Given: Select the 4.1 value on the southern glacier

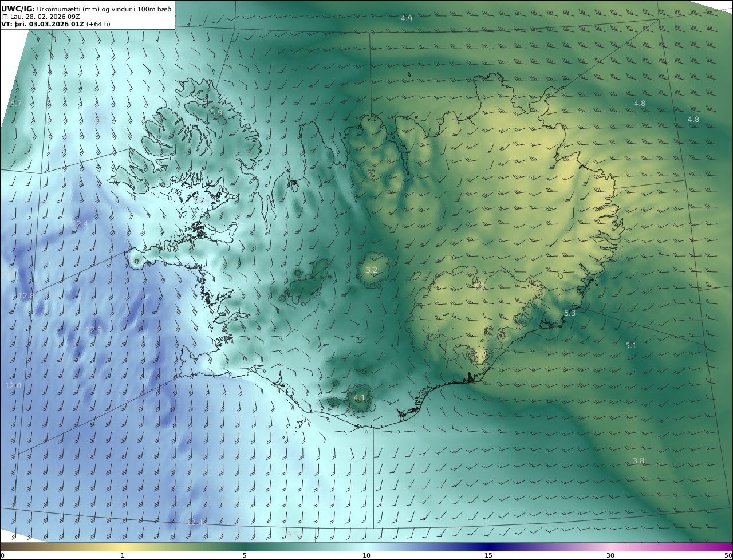Looking at the screenshot, I should (x=359, y=397).
